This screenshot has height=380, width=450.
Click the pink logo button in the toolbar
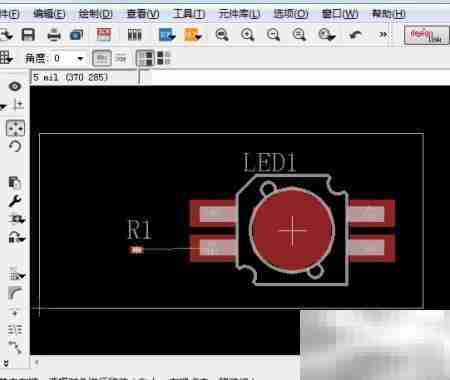pos(426,35)
